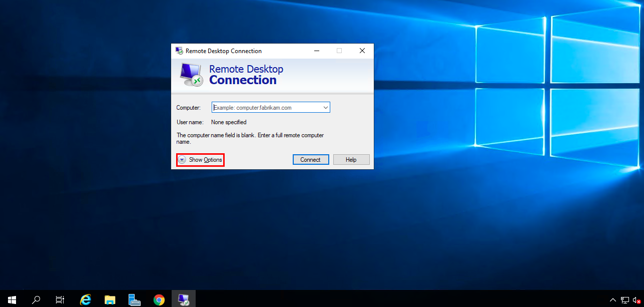
Task: Open taskbar Search magnifier
Action: tap(36, 300)
